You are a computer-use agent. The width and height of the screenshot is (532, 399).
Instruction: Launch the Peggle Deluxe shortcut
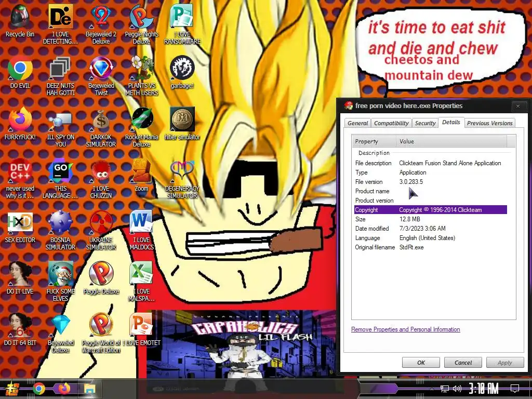[101, 278]
